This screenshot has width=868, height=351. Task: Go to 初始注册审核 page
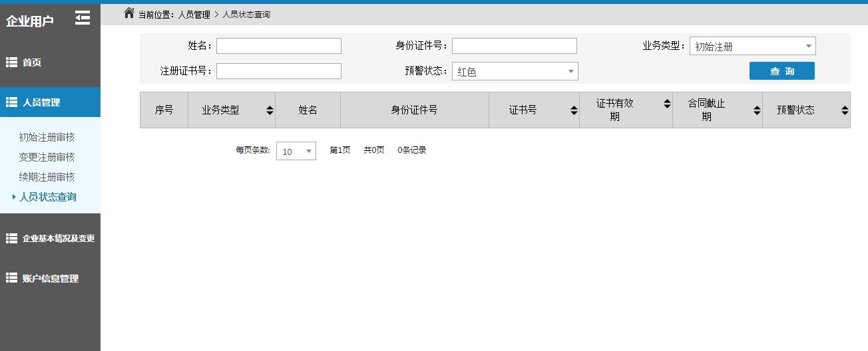[47, 138]
